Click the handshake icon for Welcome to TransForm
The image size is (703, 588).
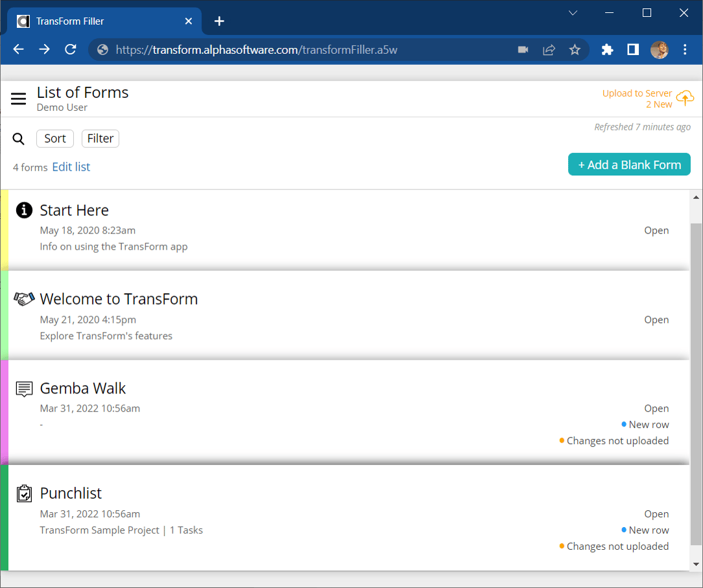pos(24,299)
